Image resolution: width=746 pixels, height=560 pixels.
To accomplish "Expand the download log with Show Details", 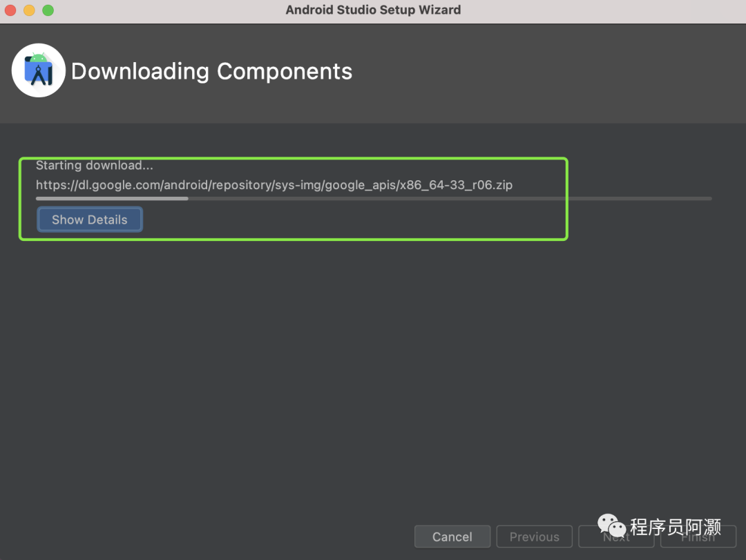I will [90, 220].
